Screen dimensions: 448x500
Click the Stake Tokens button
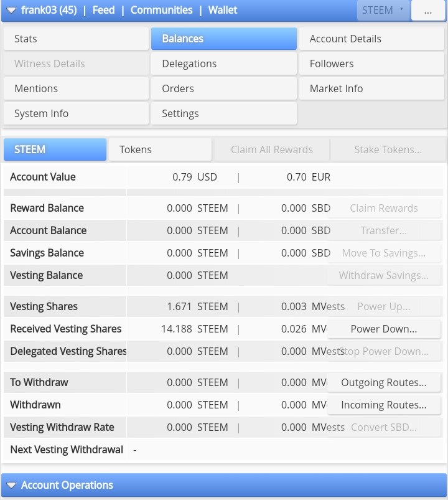coord(388,149)
